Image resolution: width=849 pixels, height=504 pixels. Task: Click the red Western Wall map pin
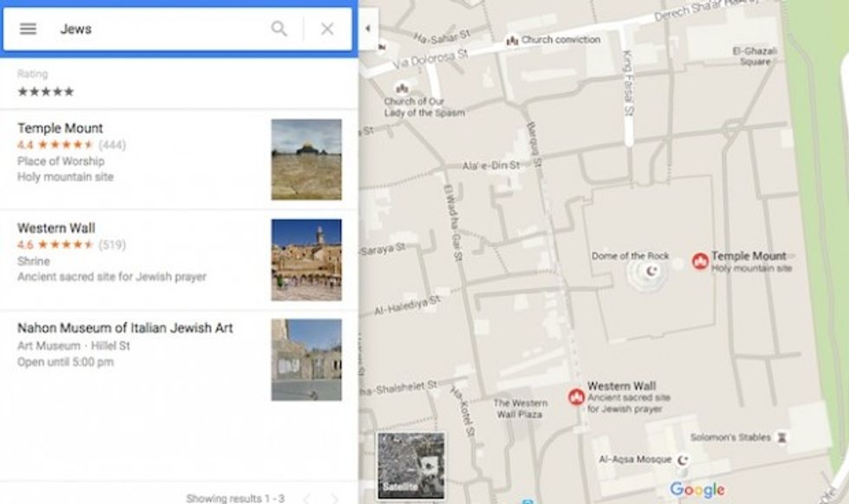(575, 397)
